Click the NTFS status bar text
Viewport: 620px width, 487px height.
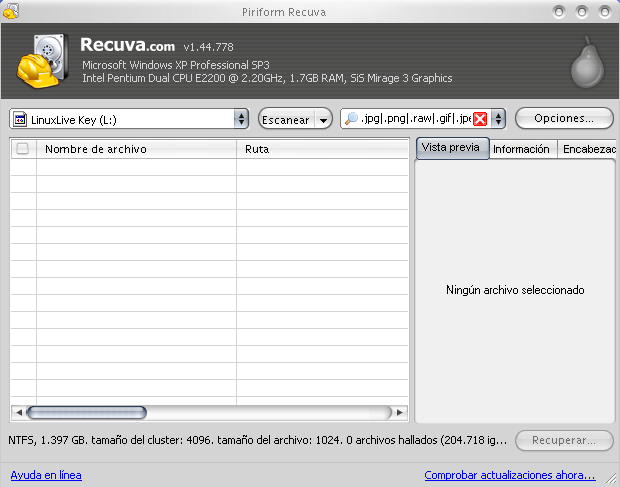(x=257, y=440)
